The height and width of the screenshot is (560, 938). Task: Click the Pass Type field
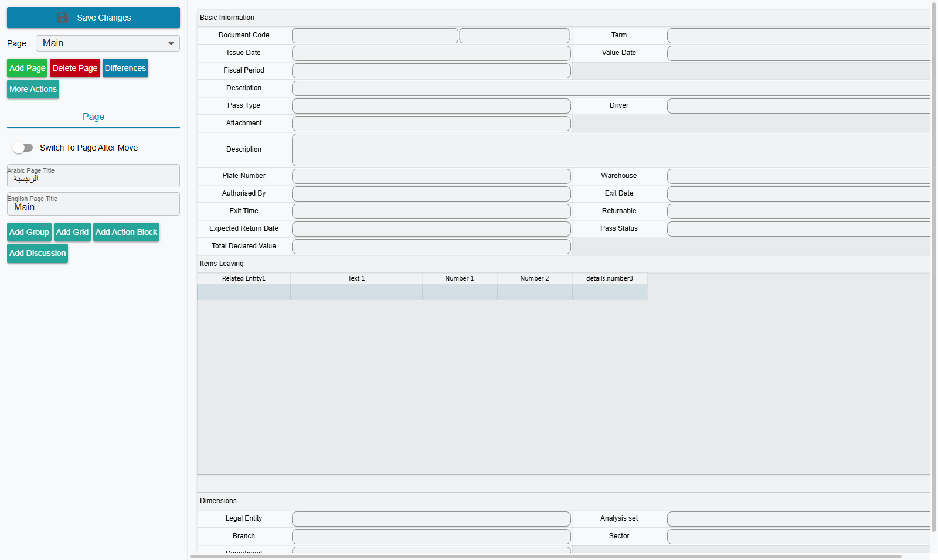431,106
